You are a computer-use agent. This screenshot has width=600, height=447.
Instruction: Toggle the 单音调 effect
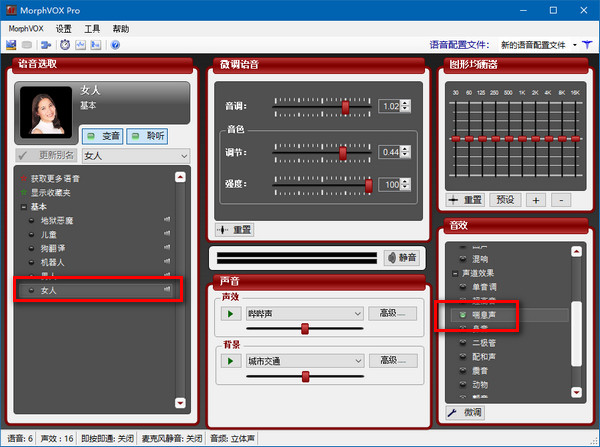(463, 287)
